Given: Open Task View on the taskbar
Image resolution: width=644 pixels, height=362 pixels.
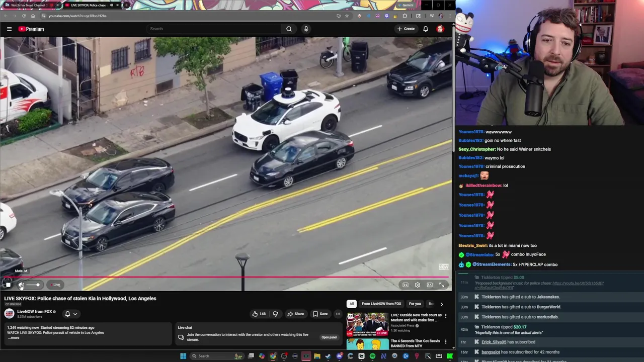Looking at the screenshot, I should [x=251, y=356].
